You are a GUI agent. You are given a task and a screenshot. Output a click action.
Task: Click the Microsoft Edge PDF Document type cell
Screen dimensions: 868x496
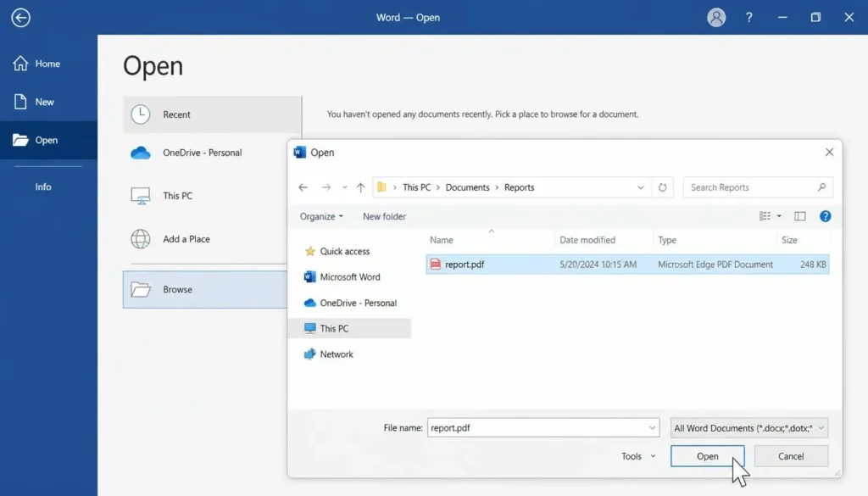pos(715,265)
